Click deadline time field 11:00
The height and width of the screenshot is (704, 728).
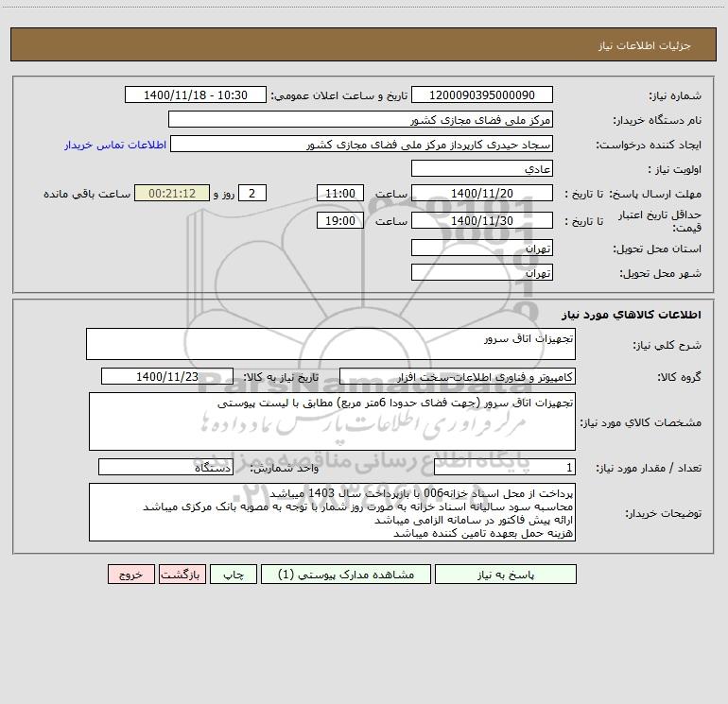coord(339,193)
